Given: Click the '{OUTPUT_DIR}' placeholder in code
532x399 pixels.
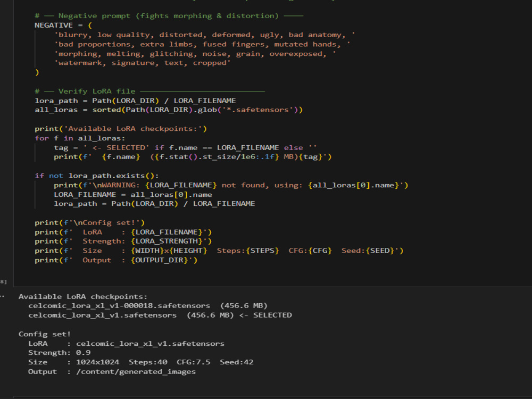Looking at the screenshot, I should (x=160, y=260).
